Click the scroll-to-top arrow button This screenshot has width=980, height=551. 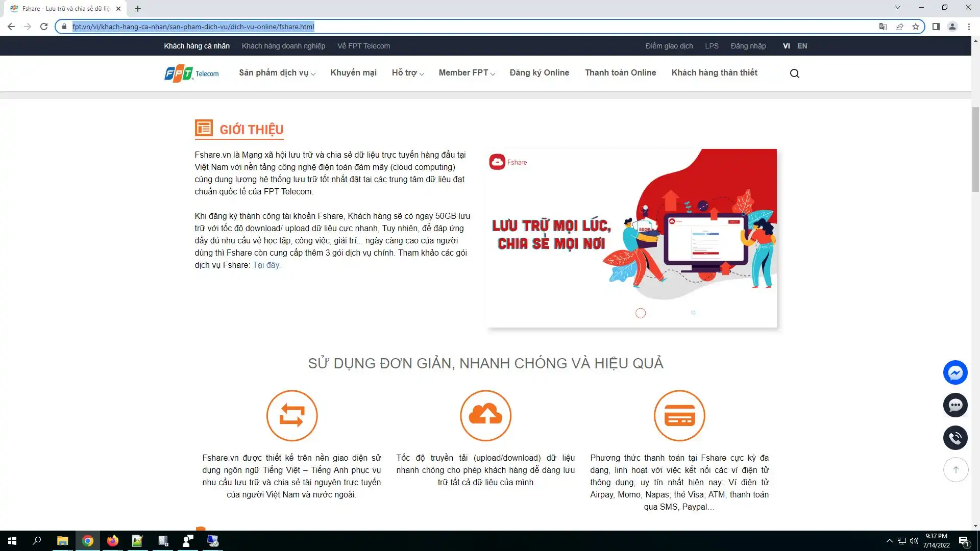955,470
